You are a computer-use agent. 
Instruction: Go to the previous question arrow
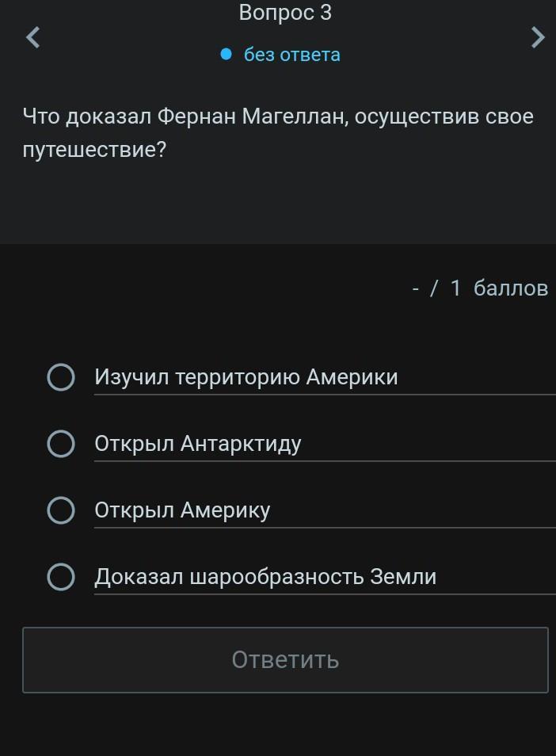click(x=32, y=37)
